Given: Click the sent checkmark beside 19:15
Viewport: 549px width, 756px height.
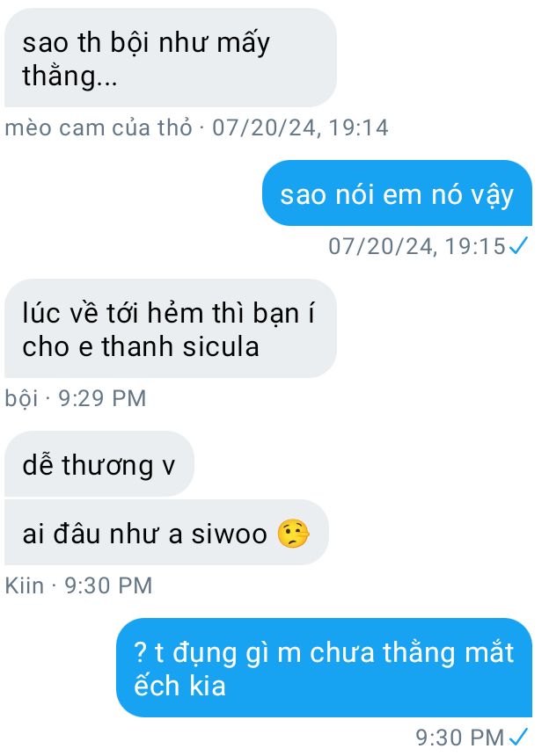Looking at the screenshot, I should click(x=518, y=246).
